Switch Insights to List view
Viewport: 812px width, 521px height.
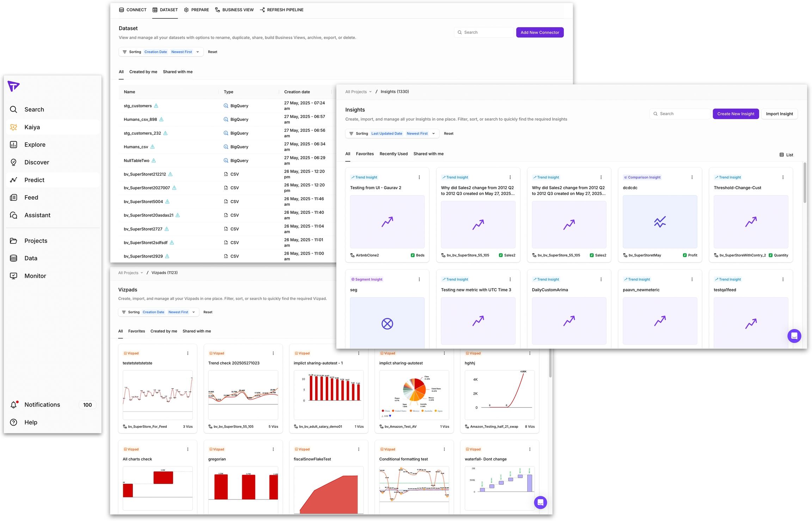786,155
